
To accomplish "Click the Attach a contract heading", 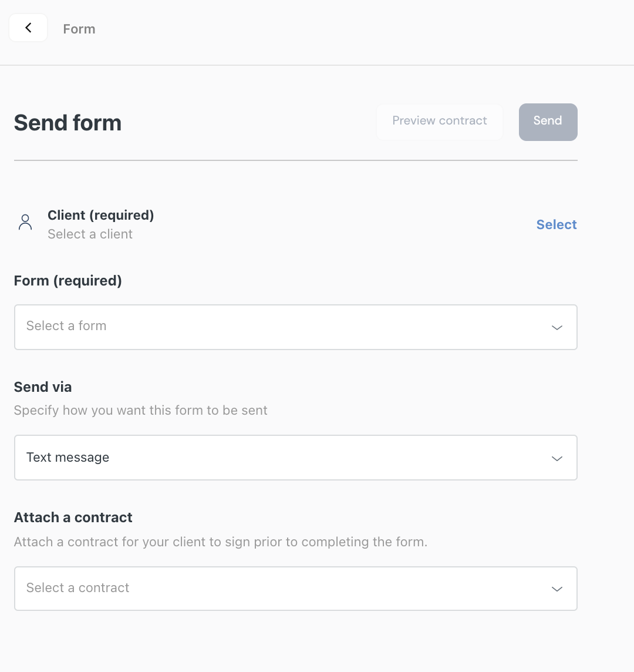I will click(73, 518).
